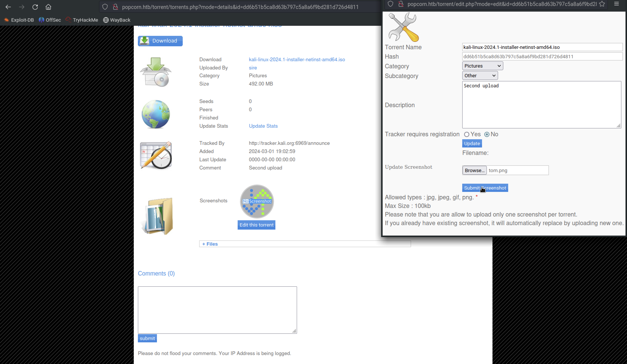Click the shield icon in main address bar

pos(105,7)
